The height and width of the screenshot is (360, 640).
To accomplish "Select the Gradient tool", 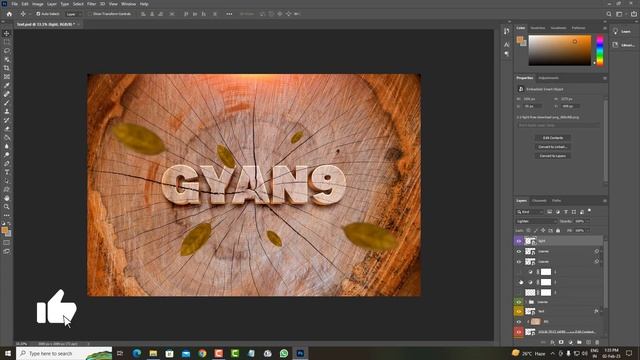I will click(x=7, y=138).
